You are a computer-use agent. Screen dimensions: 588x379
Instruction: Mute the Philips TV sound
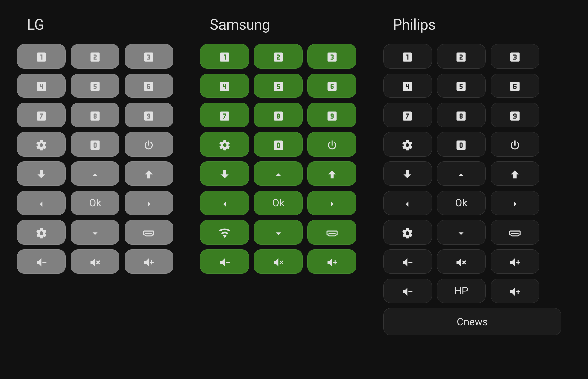point(461,262)
